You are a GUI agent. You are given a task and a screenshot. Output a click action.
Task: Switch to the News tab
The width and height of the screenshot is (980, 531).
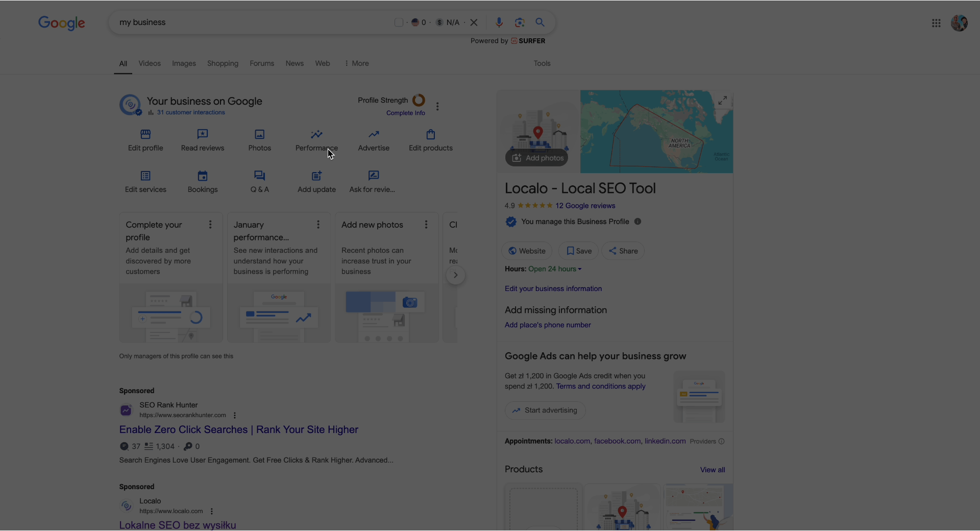pyautogui.click(x=295, y=63)
